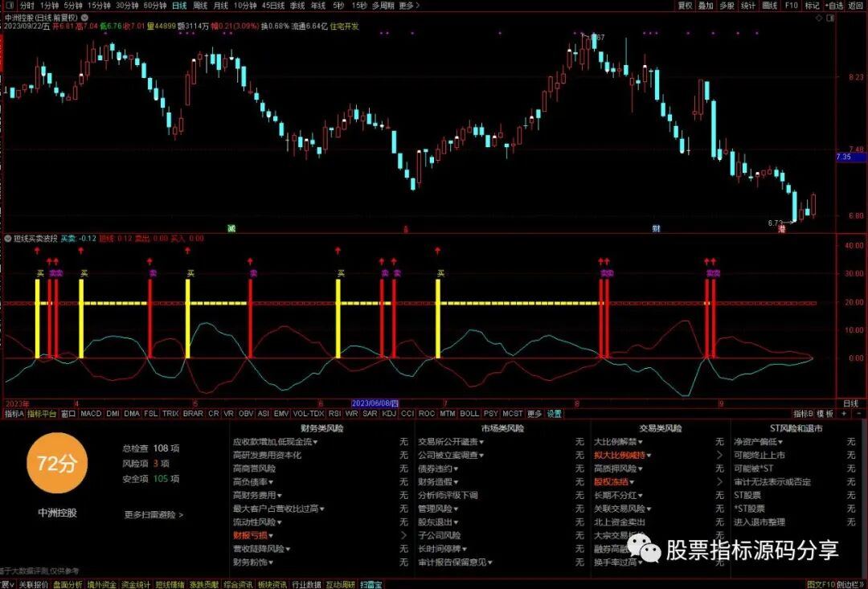Switch to the 分时 period
The height and width of the screenshot is (589, 868).
26,6
